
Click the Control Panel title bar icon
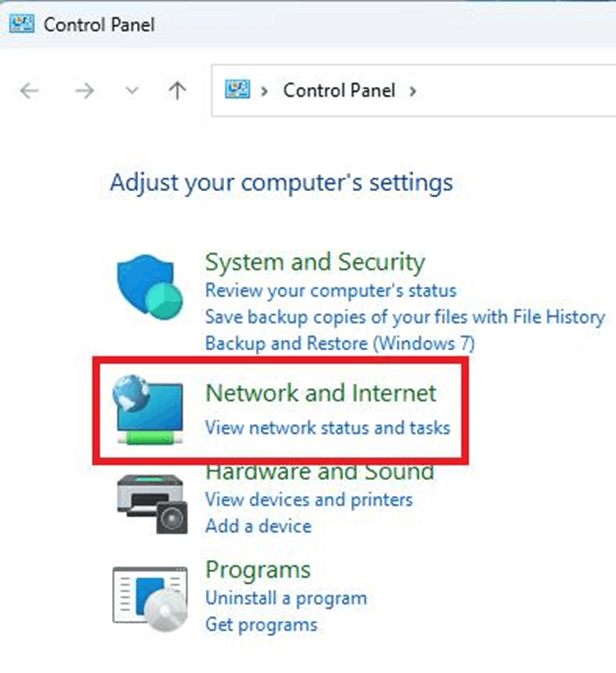(x=21, y=24)
